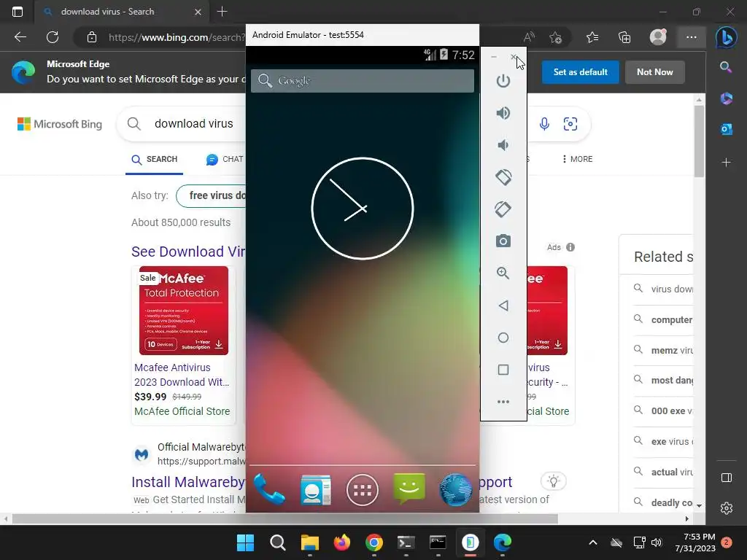Select Bing SEARCH tab
Viewport: 747px width, 560px height.
(x=155, y=159)
